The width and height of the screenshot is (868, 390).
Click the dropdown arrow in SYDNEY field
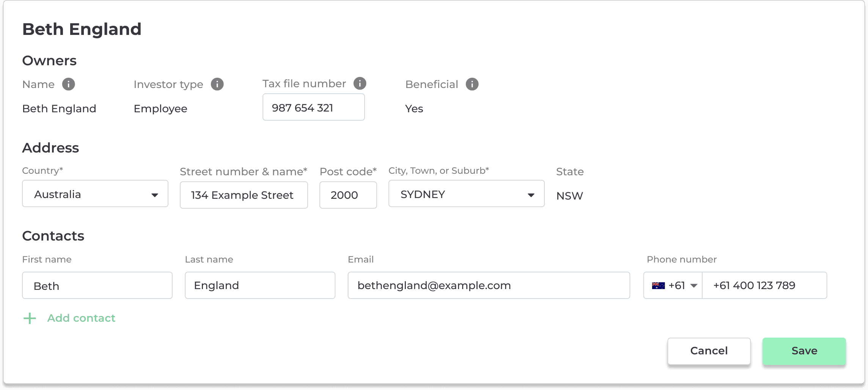[531, 195]
